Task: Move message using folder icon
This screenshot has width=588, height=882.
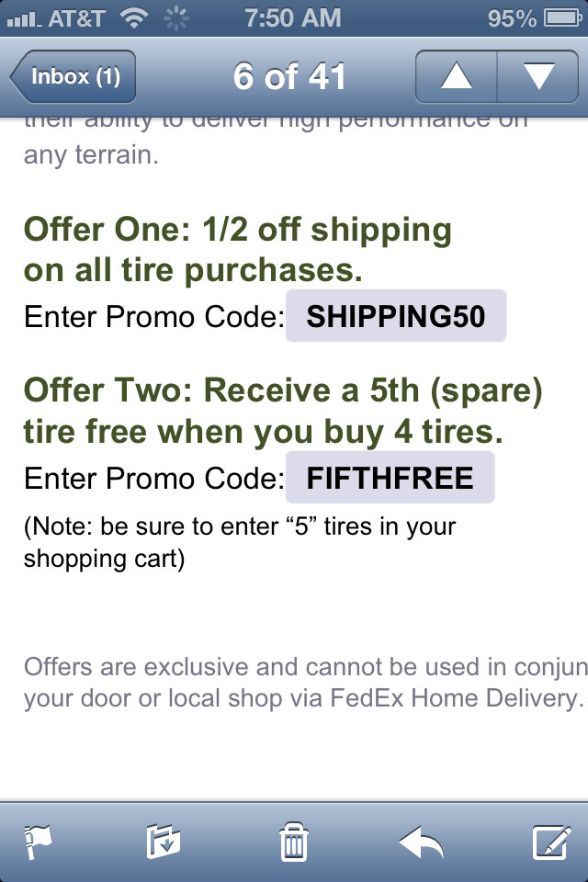Action: (x=164, y=842)
